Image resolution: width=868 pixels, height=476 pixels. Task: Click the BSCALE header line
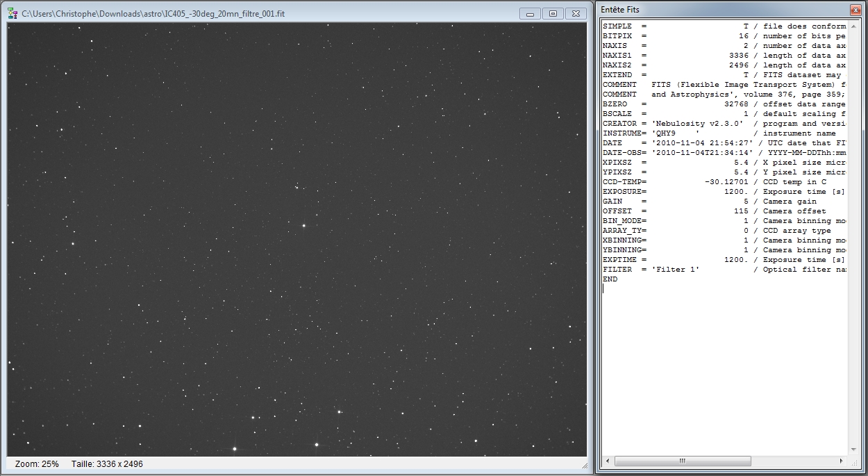[724, 114]
